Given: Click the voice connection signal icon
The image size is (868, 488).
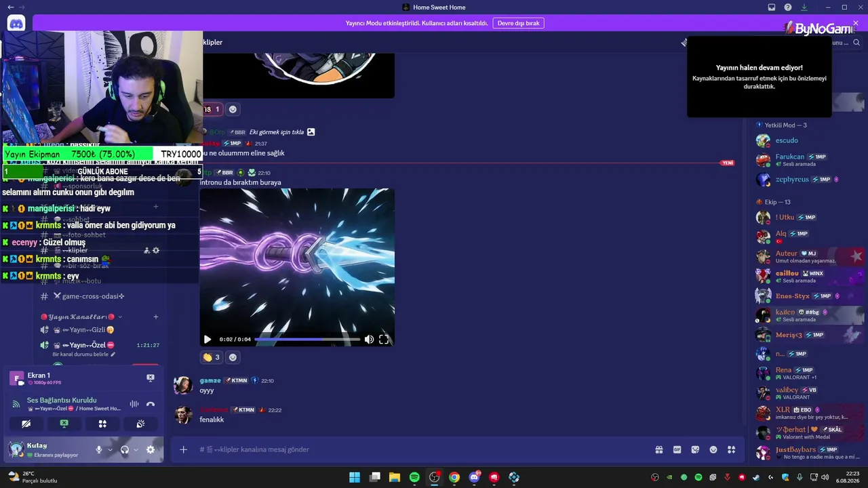Looking at the screenshot, I should [x=16, y=404].
